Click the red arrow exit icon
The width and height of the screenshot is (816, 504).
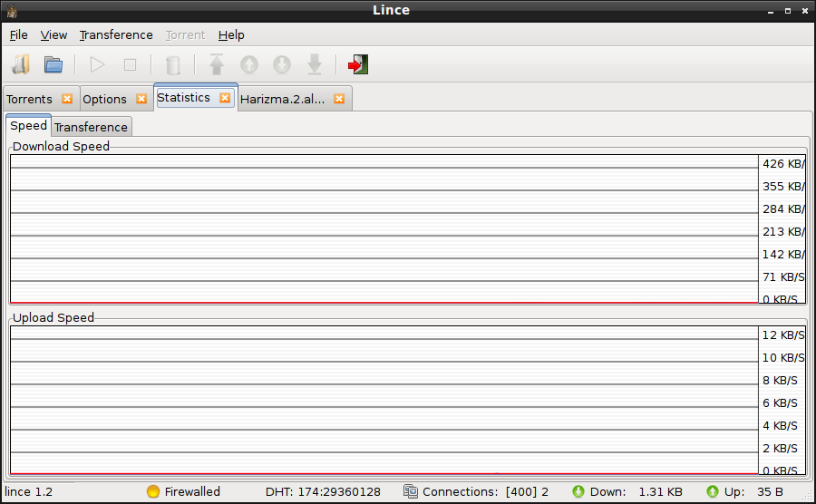click(x=358, y=64)
